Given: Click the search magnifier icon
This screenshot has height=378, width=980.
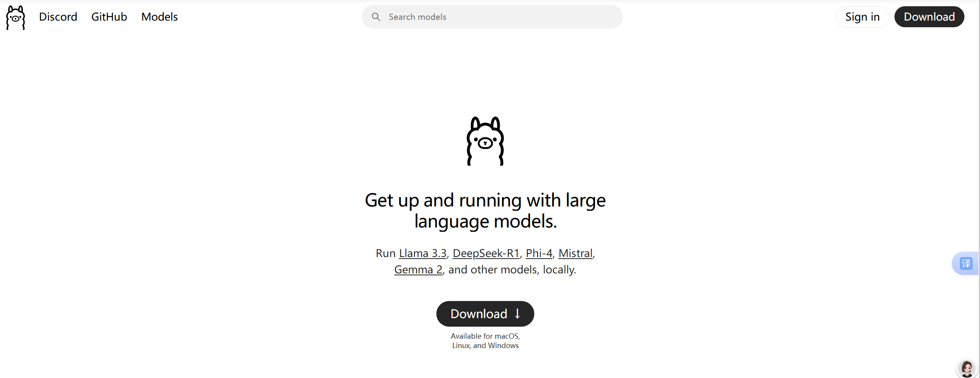Looking at the screenshot, I should [376, 17].
